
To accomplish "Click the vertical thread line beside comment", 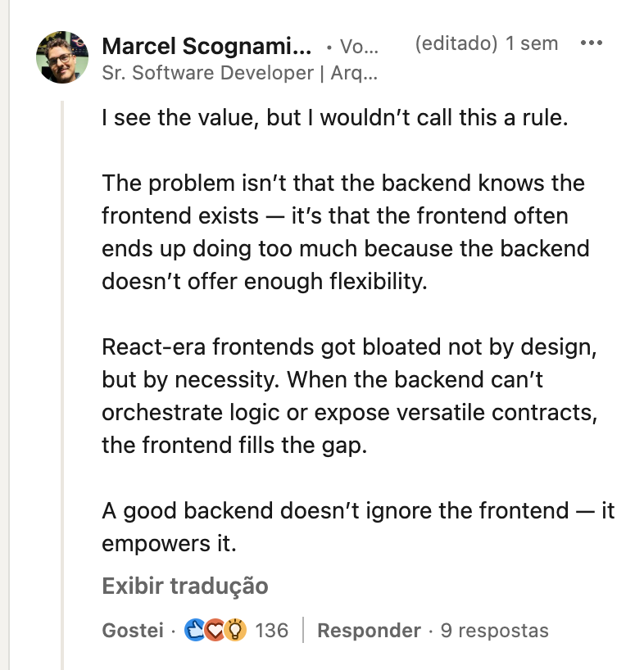I will coord(62,369).
